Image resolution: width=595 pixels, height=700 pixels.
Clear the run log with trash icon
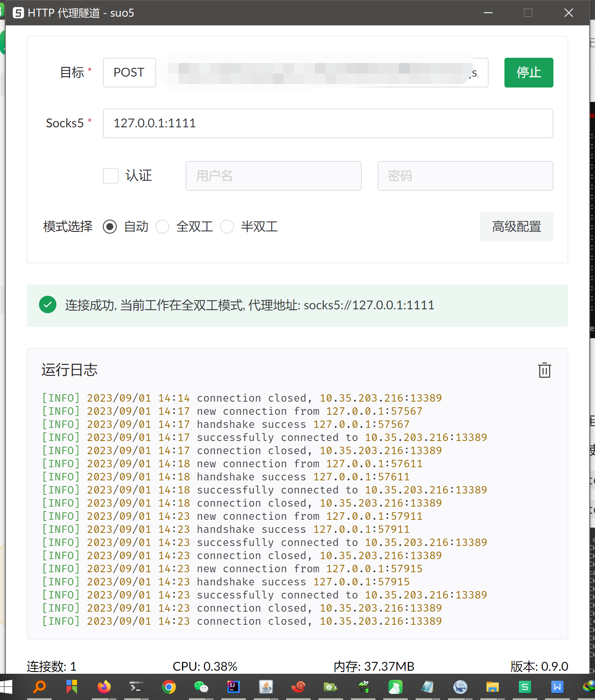click(x=544, y=370)
